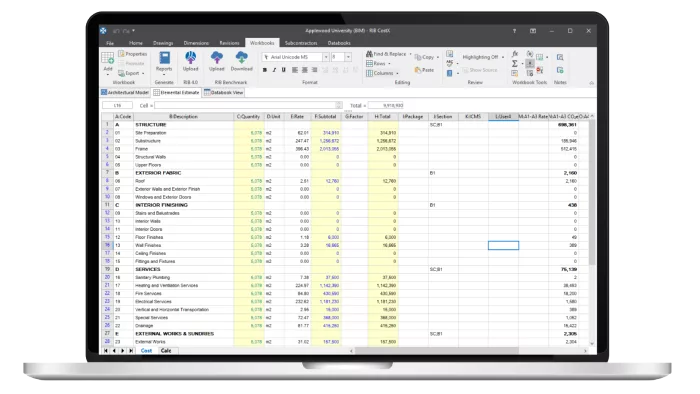The image size is (700, 394).
Task: Expand the Find & Replace dropdown arrow
Action: pos(410,54)
